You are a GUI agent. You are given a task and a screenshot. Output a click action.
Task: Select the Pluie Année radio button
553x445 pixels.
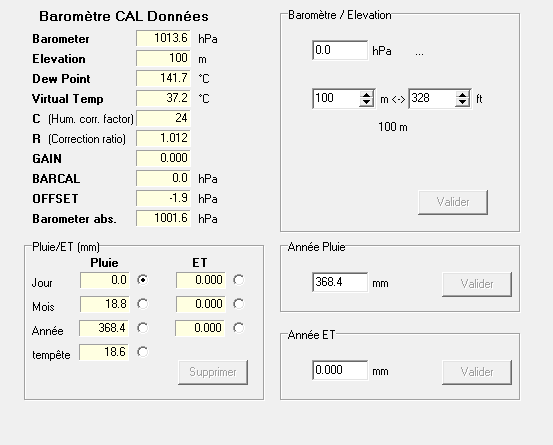[142, 328]
